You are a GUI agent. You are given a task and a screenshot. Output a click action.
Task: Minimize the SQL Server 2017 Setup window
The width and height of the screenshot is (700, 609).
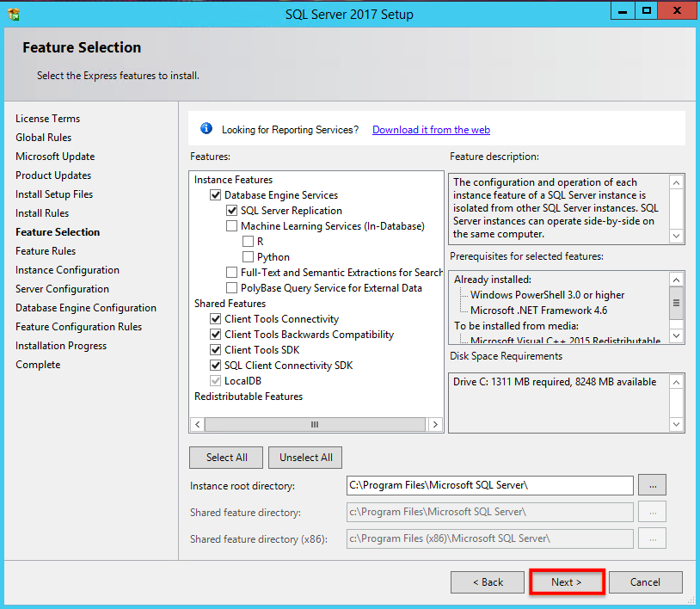point(623,10)
